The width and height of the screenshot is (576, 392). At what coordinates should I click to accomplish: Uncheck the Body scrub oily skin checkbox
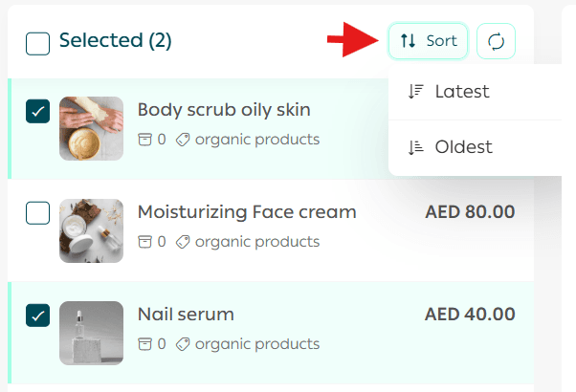[x=37, y=112]
